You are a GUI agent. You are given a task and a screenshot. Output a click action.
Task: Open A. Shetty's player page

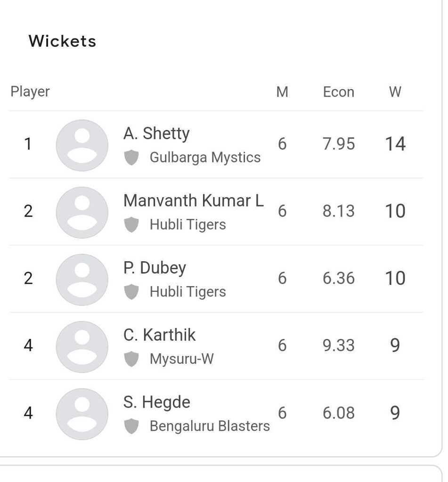point(156,133)
